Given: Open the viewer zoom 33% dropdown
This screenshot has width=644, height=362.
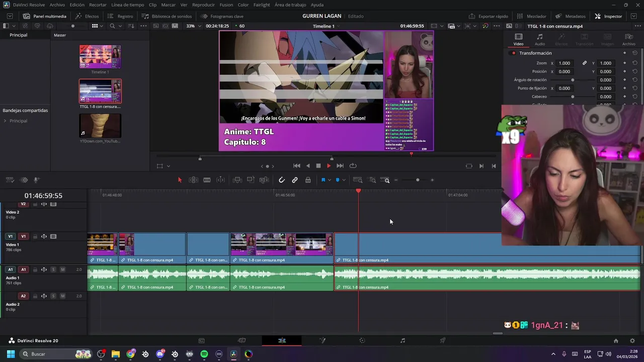Looking at the screenshot, I should click(x=193, y=26).
